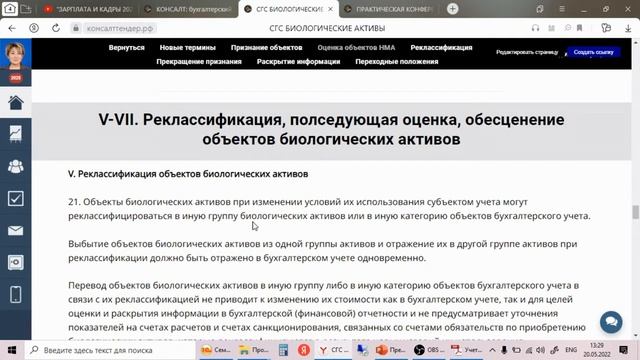Open the mail envelope sidebar icon
This screenshot has width=640, height=360.
(x=16, y=231)
